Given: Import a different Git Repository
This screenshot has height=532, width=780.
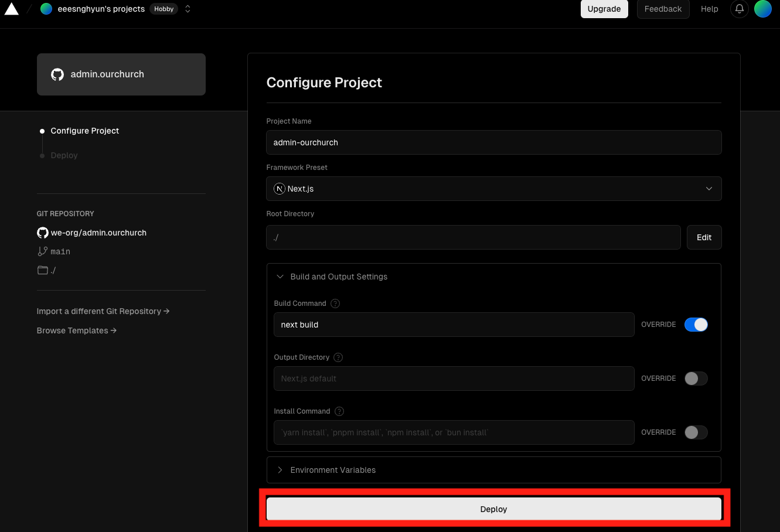Looking at the screenshot, I should (x=103, y=311).
